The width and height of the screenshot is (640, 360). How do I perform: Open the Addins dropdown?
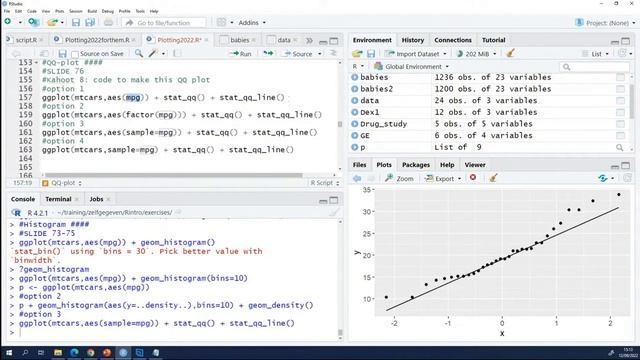click(x=252, y=22)
